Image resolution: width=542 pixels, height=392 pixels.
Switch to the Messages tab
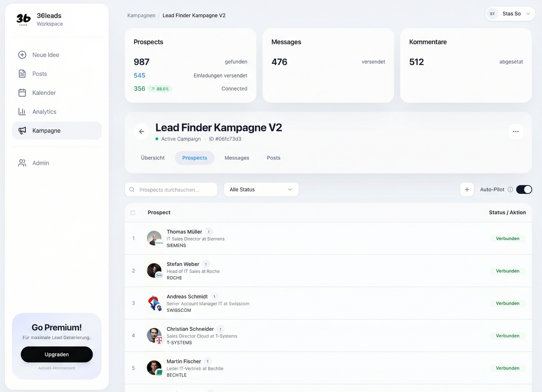(x=237, y=158)
